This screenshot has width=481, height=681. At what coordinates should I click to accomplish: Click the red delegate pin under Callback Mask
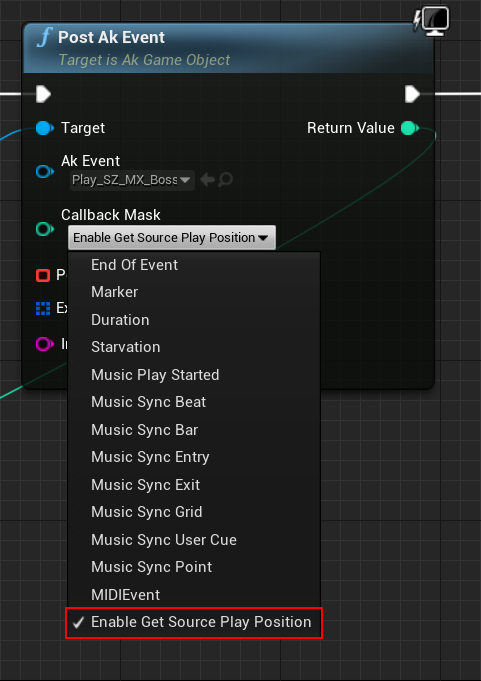pos(43,275)
